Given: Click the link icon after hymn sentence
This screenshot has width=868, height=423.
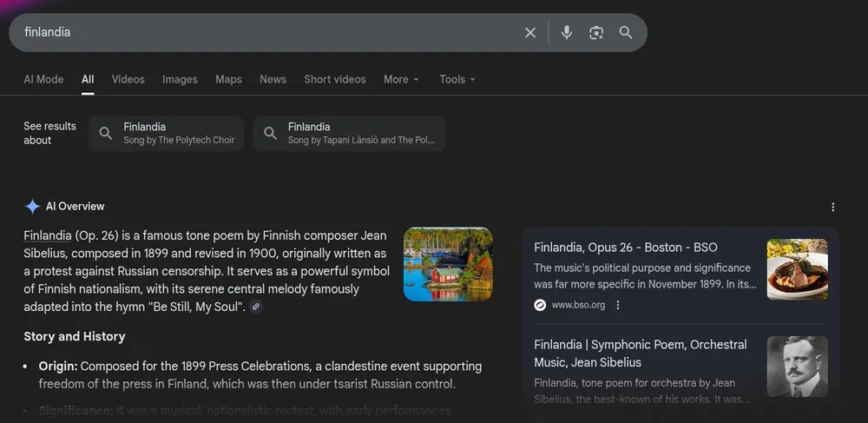Looking at the screenshot, I should coord(256,307).
